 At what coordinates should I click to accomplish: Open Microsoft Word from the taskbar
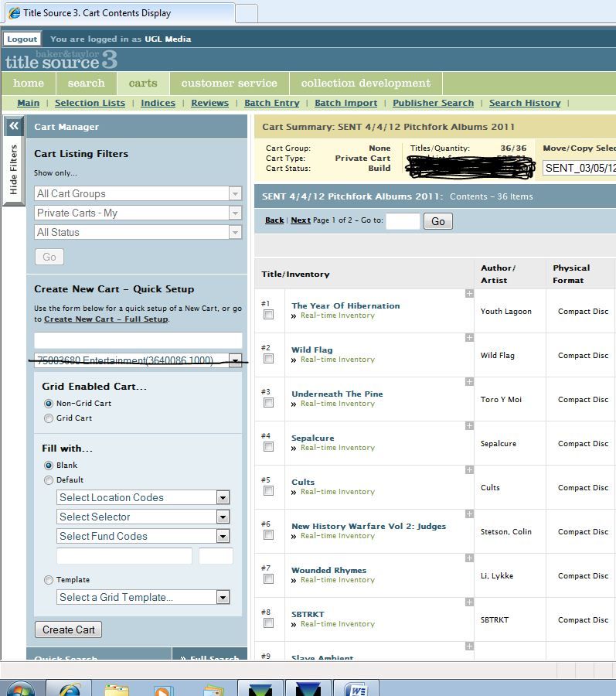(x=356, y=688)
